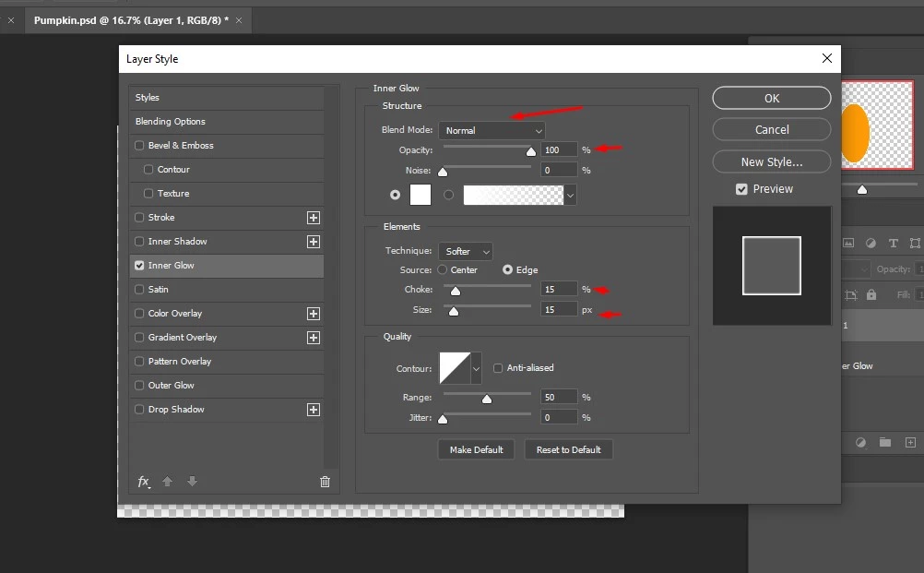
Task: Click the Size slider handle
Action: pyautogui.click(x=453, y=311)
